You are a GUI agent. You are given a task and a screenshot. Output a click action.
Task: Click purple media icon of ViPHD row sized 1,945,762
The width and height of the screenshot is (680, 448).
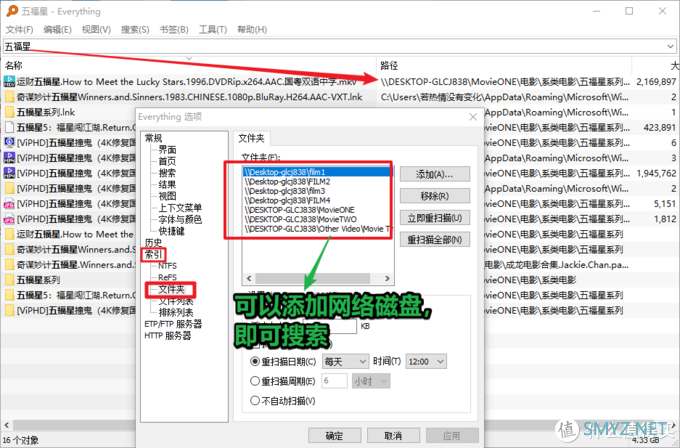[x=9, y=173]
